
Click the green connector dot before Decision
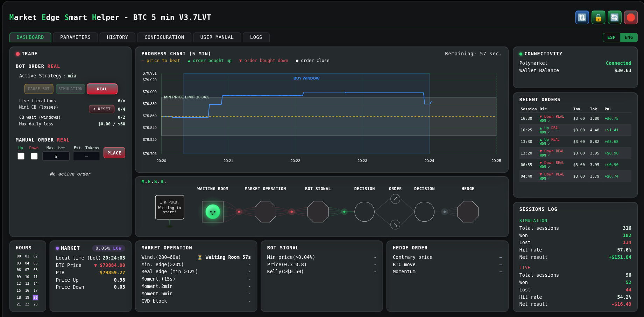pyautogui.click(x=345, y=212)
